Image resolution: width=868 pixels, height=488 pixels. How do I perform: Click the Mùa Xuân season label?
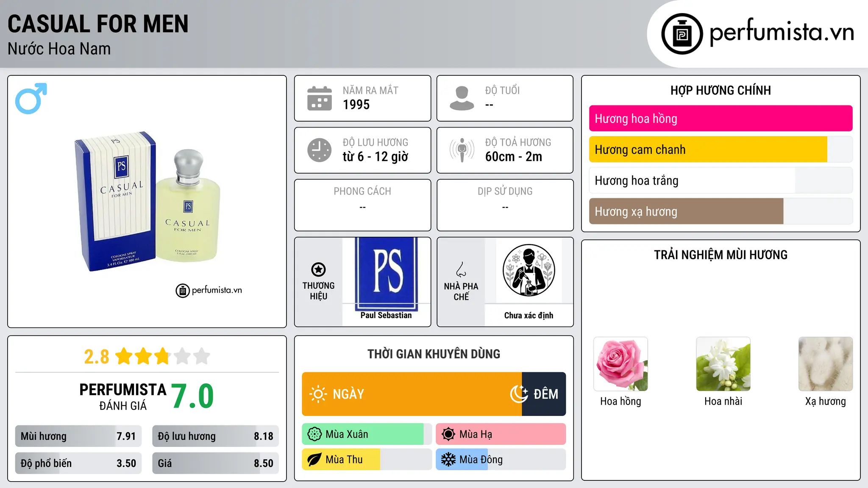click(x=347, y=434)
